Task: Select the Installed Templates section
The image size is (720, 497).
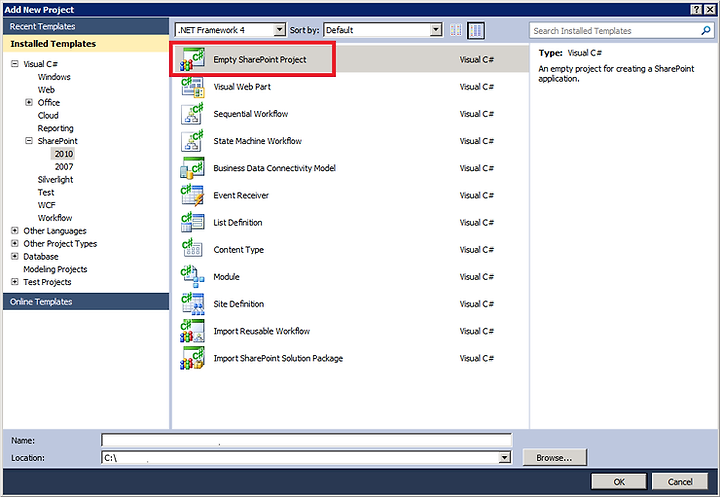Action: [x=86, y=44]
